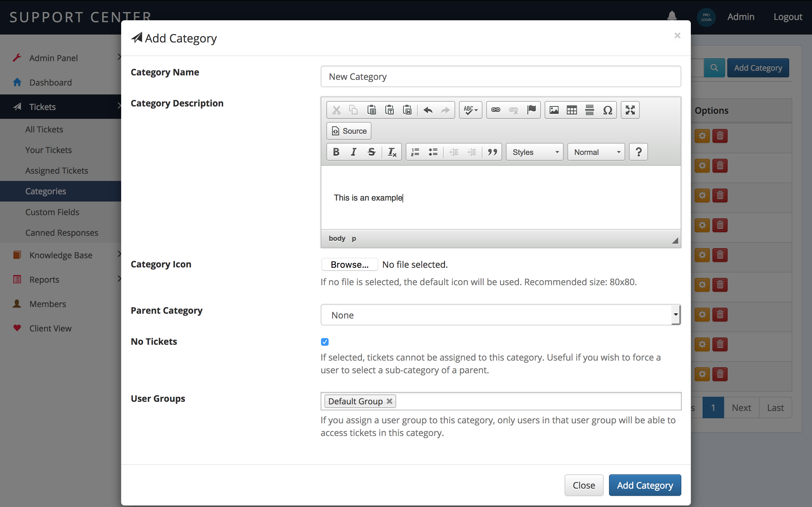Click the Category Name input field
The width and height of the screenshot is (812, 507).
pos(500,76)
